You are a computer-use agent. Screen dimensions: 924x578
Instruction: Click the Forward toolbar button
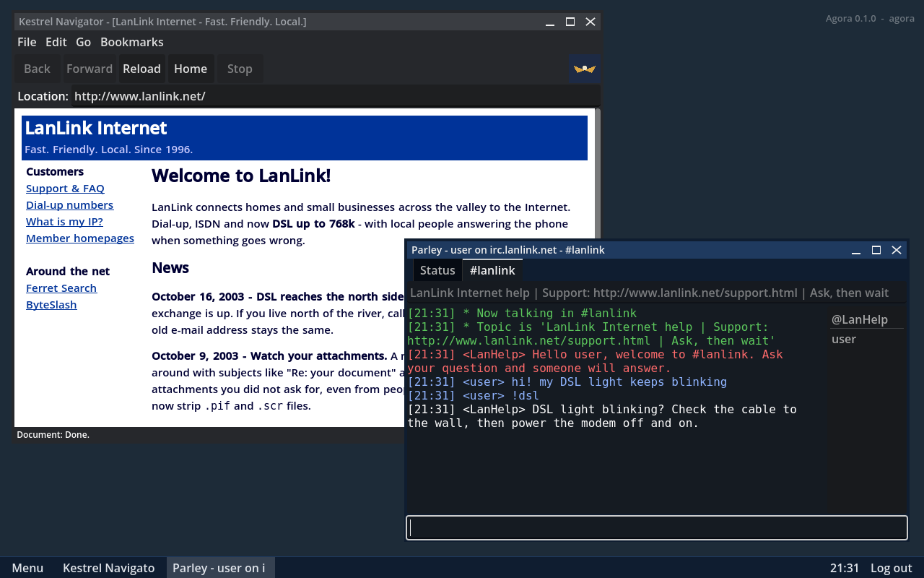pyautogui.click(x=90, y=69)
